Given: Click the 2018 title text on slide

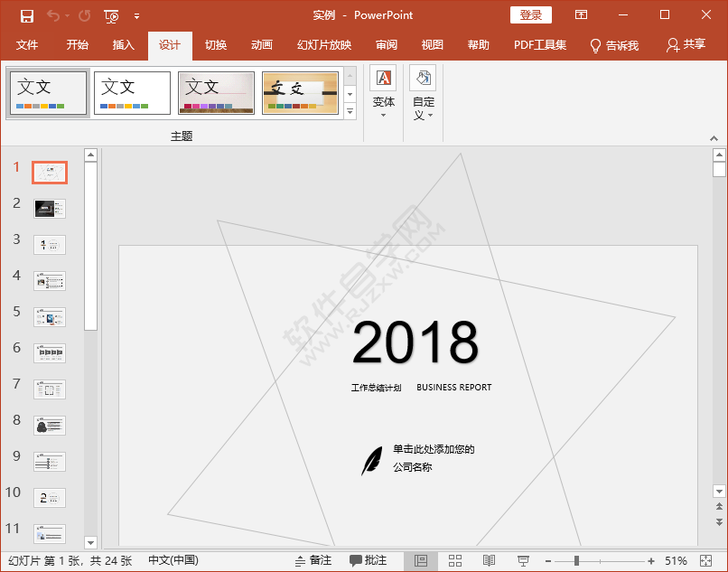Looking at the screenshot, I should tap(415, 342).
